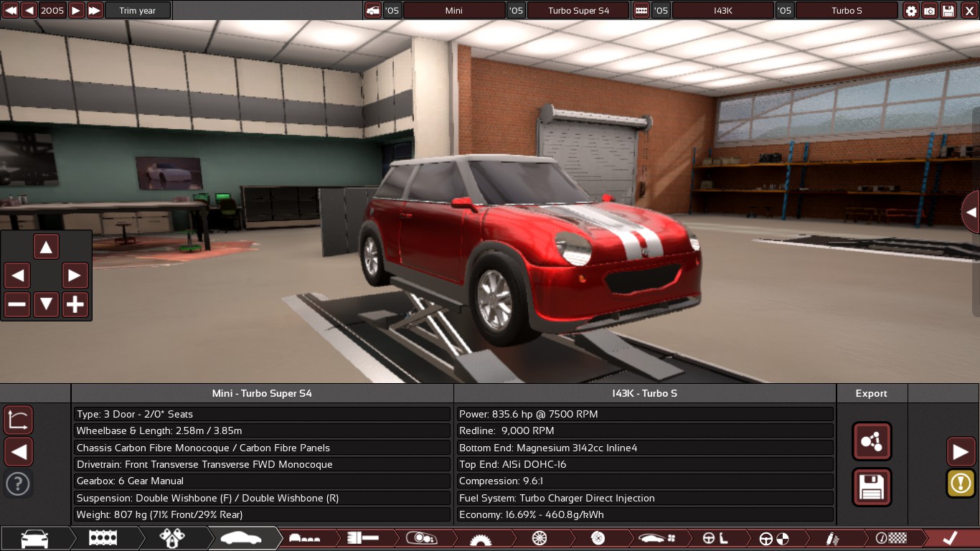This screenshot has height=551, width=980.
Task: Open the checkmark finish tab
Action: (x=951, y=538)
